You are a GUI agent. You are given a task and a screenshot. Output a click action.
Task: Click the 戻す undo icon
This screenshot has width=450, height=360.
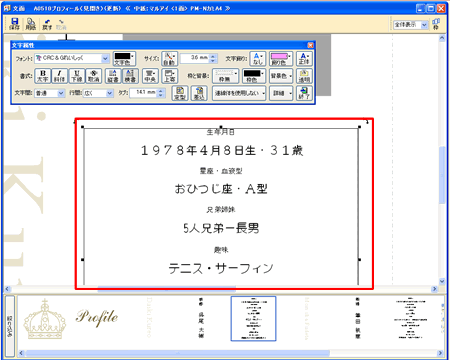pyautogui.click(x=47, y=24)
